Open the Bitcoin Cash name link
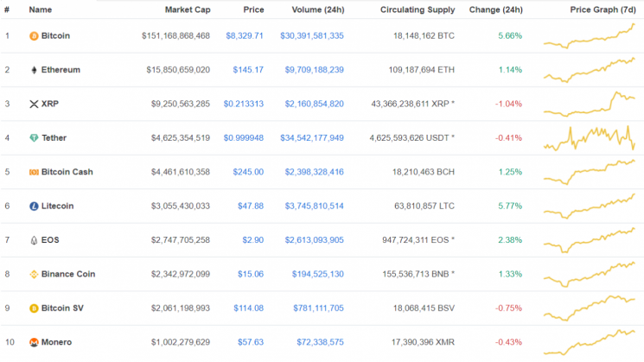This screenshot has height=362, width=644. point(67,172)
